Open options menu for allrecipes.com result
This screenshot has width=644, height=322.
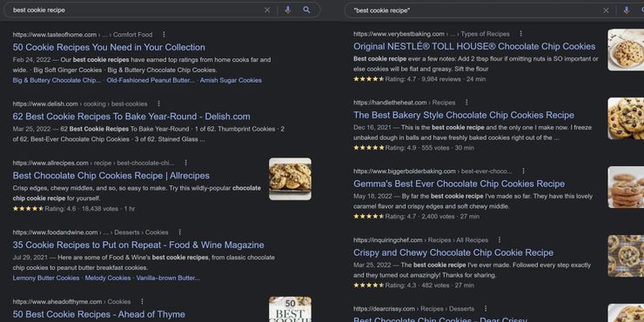point(185,163)
